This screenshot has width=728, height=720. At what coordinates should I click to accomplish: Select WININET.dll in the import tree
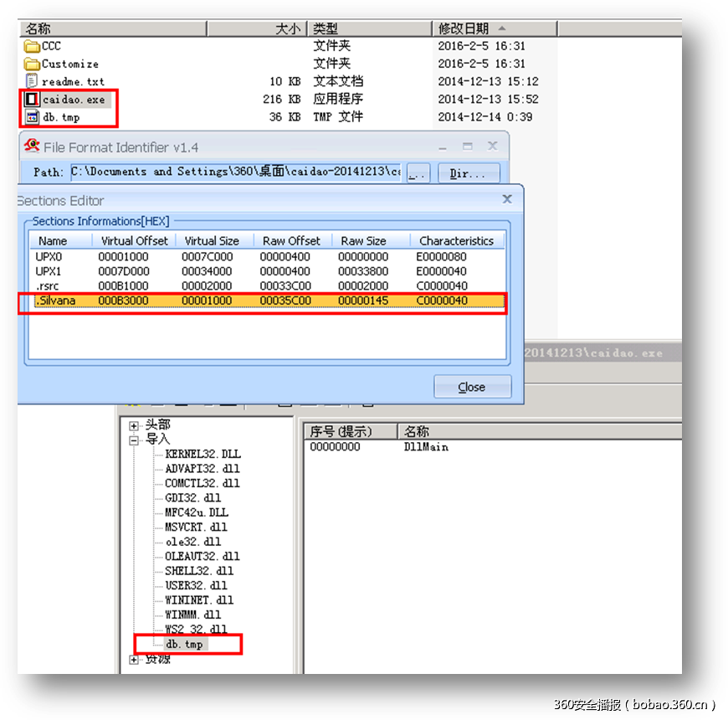click(199, 599)
